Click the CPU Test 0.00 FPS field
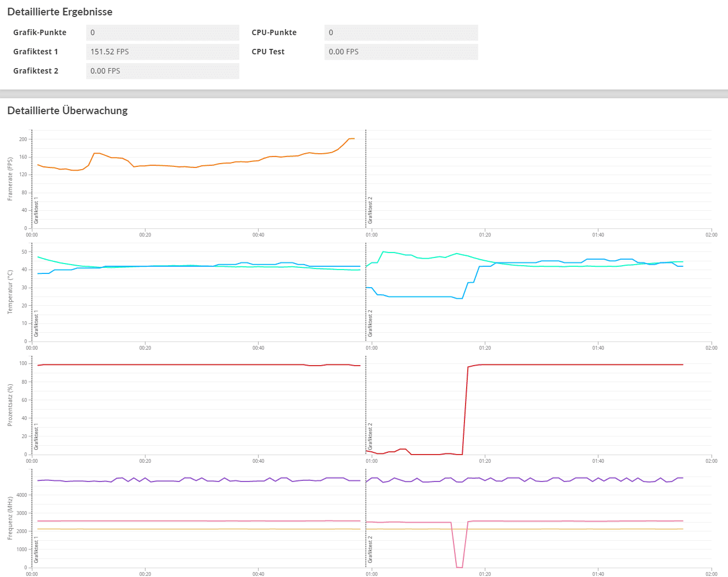Viewport: 728px width, 577px height. 401,52
